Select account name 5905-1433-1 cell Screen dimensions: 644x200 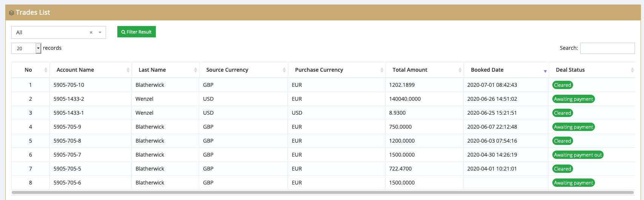pyautogui.click(x=69, y=113)
